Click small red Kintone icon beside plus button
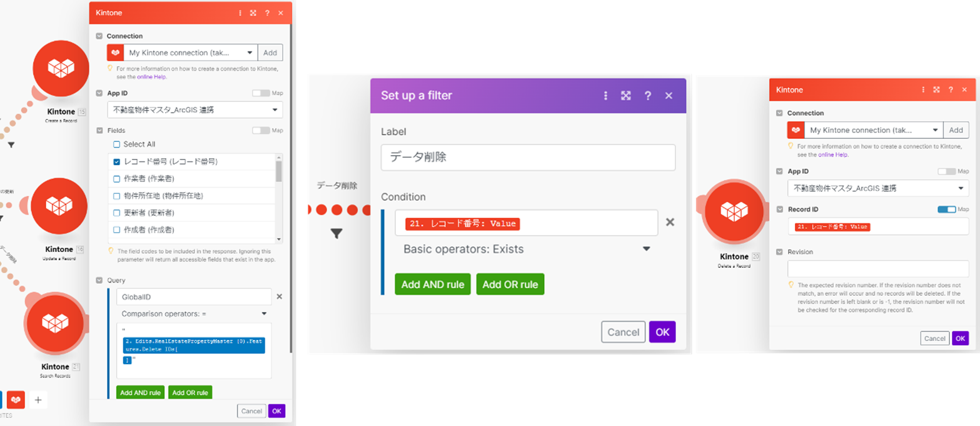 click(16, 400)
